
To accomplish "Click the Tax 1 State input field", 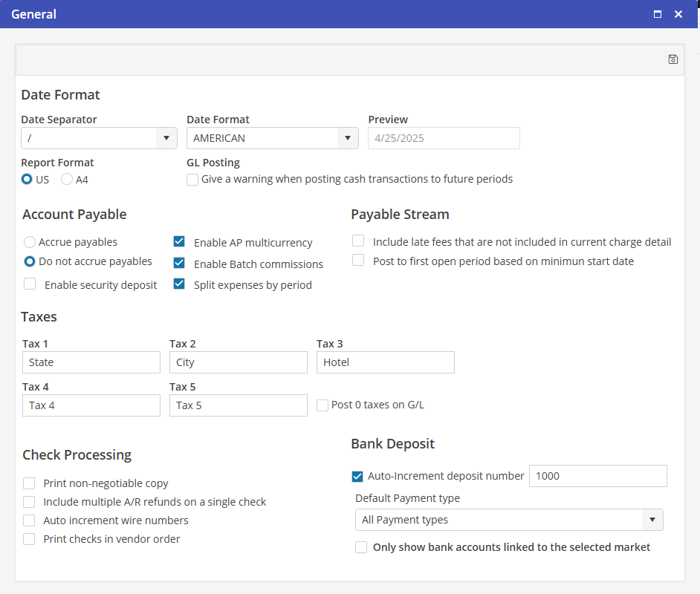I will (91, 362).
